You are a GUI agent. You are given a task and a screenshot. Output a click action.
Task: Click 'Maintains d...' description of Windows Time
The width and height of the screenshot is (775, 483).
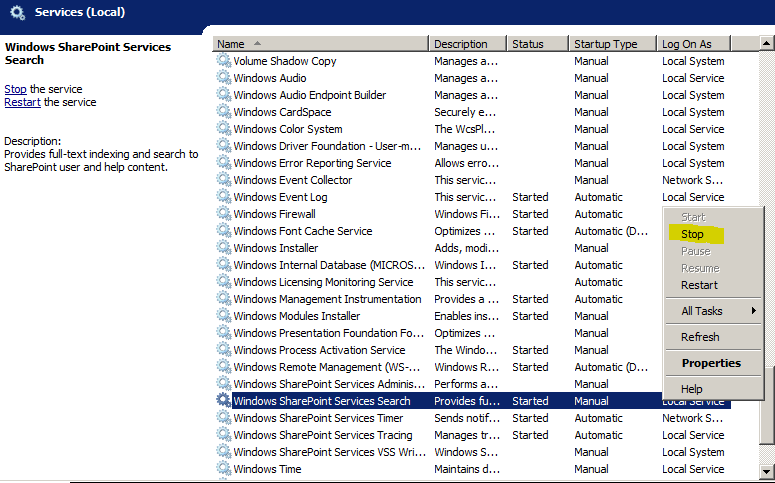pos(467,469)
